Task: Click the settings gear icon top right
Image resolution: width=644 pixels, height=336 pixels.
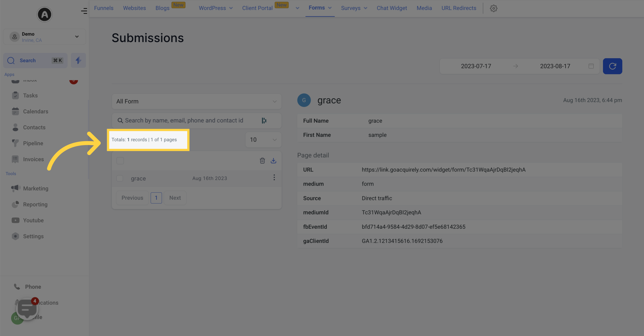Action: pyautogui.click(x=494, y=8)
